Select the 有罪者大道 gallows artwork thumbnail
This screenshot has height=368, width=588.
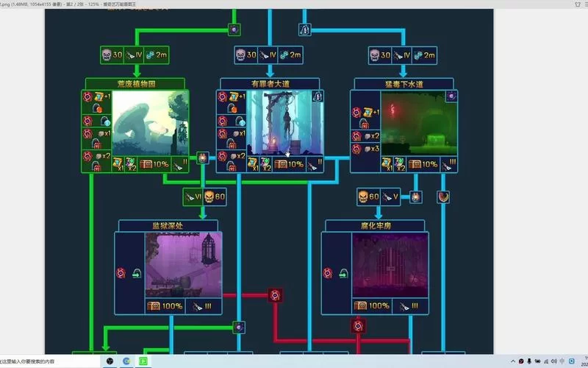[x=285, y=123]
